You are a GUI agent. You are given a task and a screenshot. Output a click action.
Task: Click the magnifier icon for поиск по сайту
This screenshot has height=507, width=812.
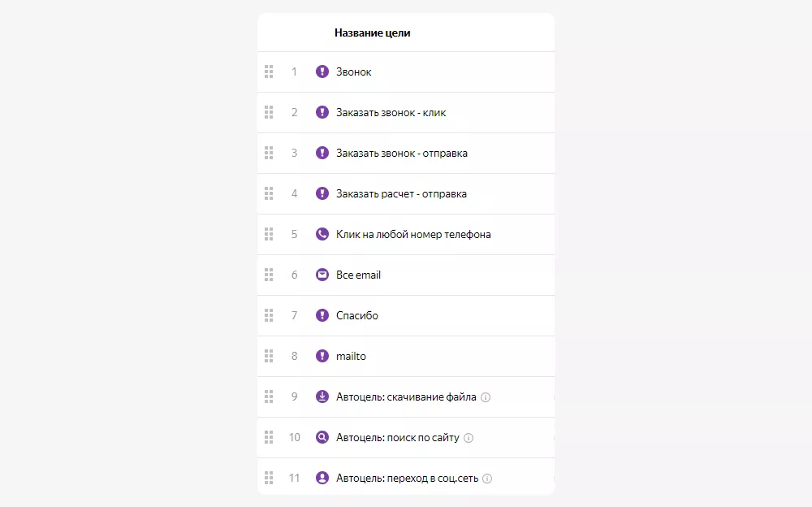coord(322,437)
